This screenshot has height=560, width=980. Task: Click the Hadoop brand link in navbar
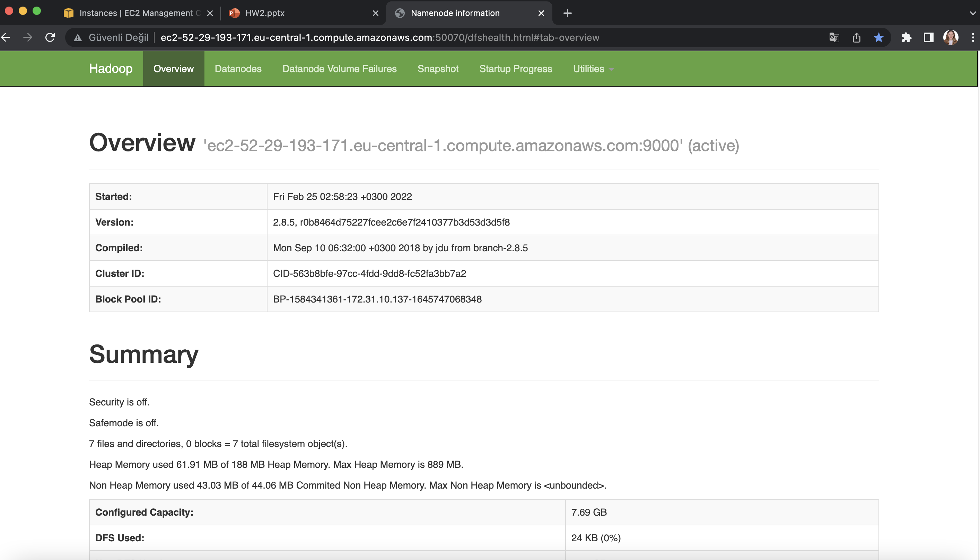(111, 69)
